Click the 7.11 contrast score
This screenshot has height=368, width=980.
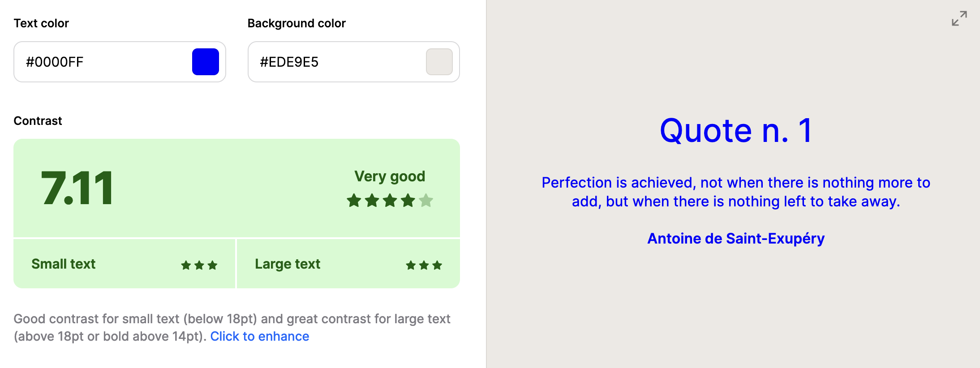(x=77, y=188)
